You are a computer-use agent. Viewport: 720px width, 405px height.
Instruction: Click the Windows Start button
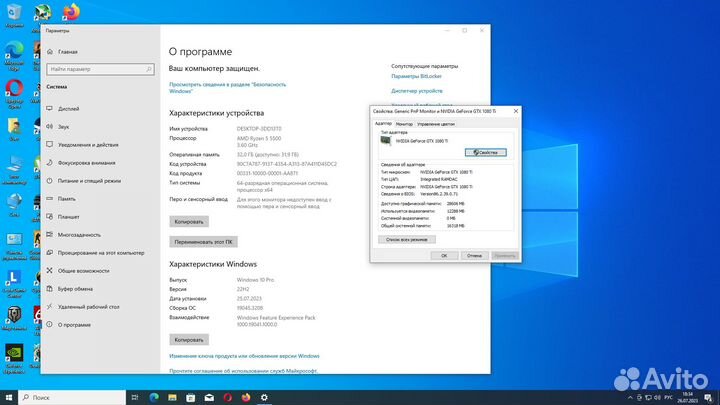(x=10, y=396)
